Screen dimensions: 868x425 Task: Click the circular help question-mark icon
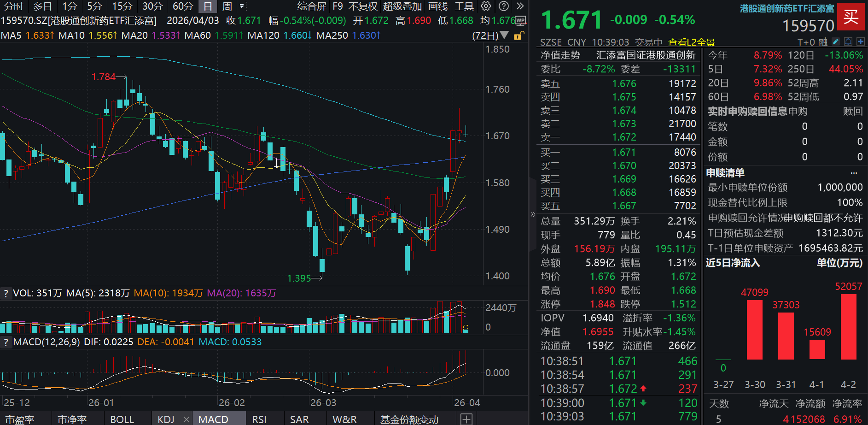tap(504, 6)
